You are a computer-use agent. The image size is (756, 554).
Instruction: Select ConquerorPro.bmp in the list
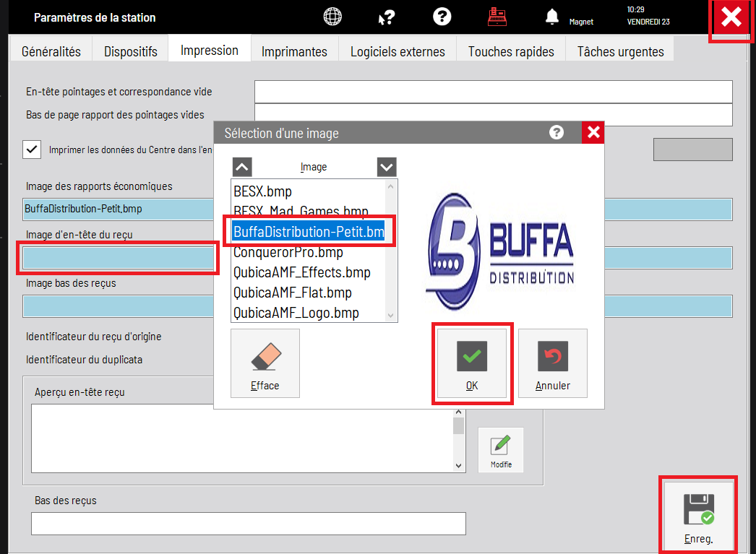point(309,252)
